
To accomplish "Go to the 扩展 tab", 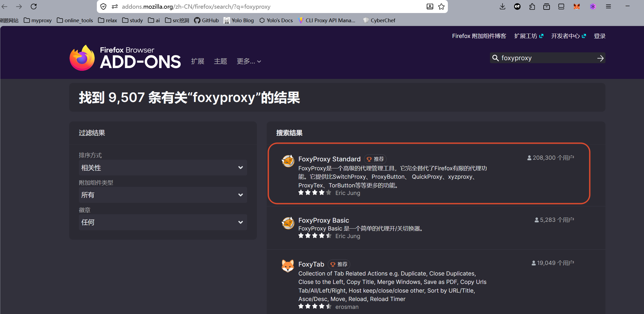I will click(198, 62).
